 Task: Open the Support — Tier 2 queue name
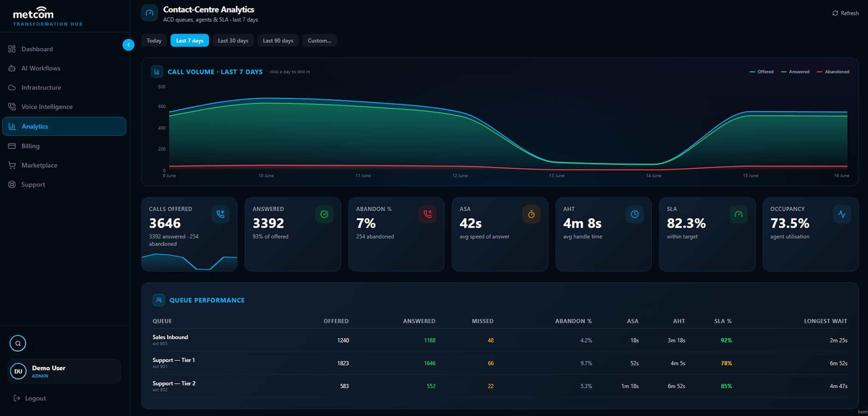pos(174,383)
